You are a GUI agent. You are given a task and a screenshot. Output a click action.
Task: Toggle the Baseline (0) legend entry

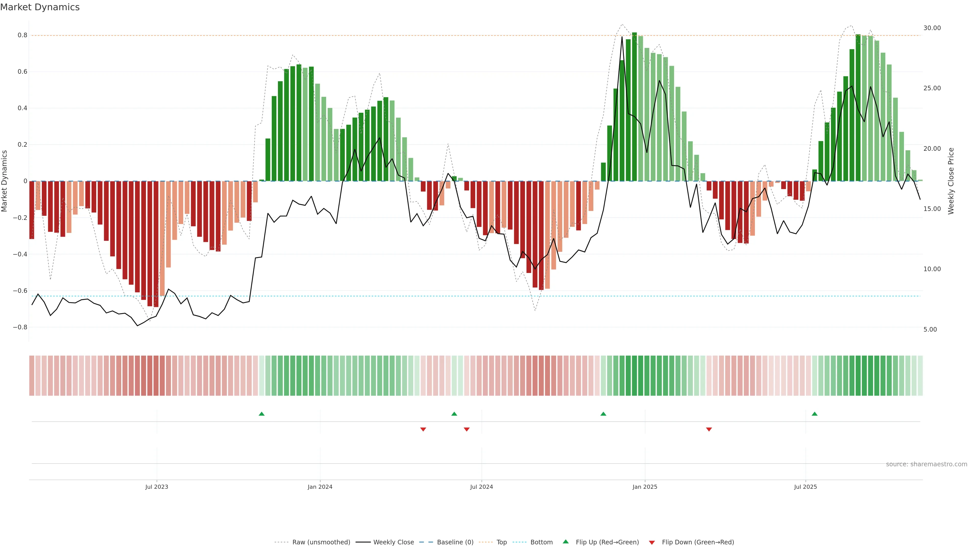455,542
